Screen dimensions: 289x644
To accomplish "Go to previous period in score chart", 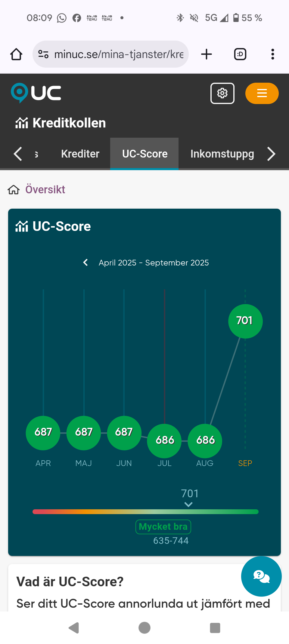I will point(86,262).
